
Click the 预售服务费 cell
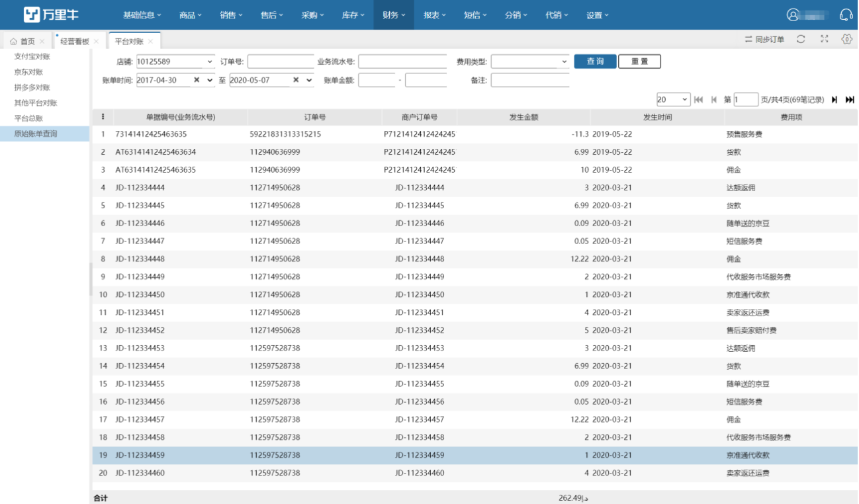click(x=745, y=134)
